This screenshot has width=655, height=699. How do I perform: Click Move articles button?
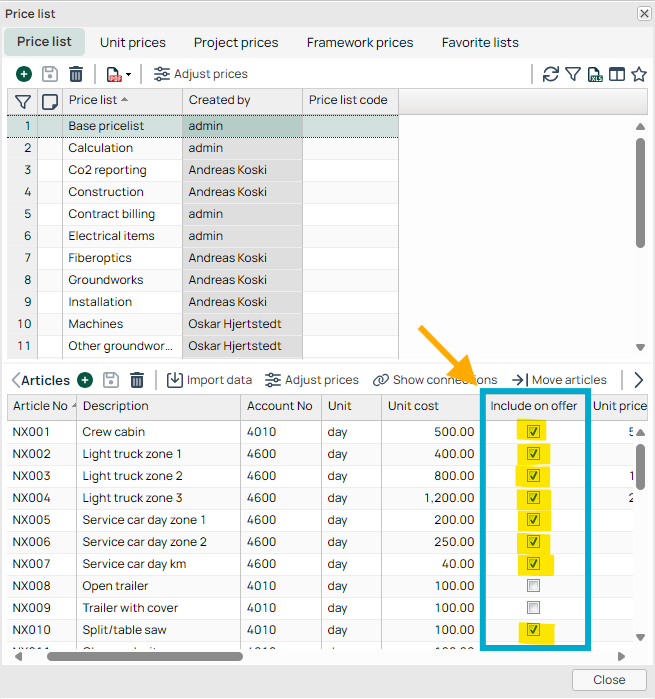559,380
